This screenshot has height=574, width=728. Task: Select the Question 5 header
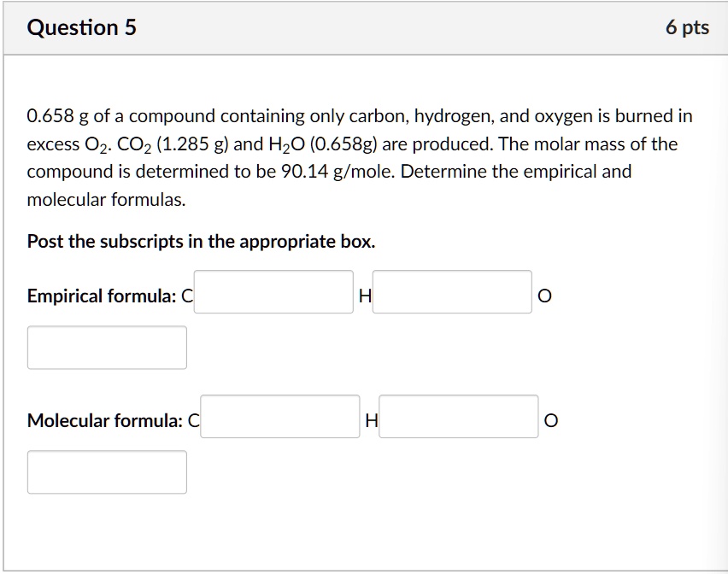tap(82, 26)
